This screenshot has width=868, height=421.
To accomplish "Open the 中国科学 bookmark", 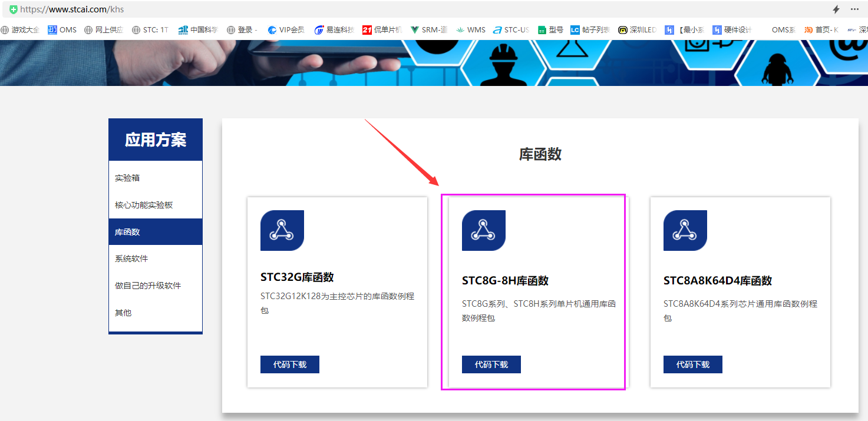I will [x=198, y=30].
